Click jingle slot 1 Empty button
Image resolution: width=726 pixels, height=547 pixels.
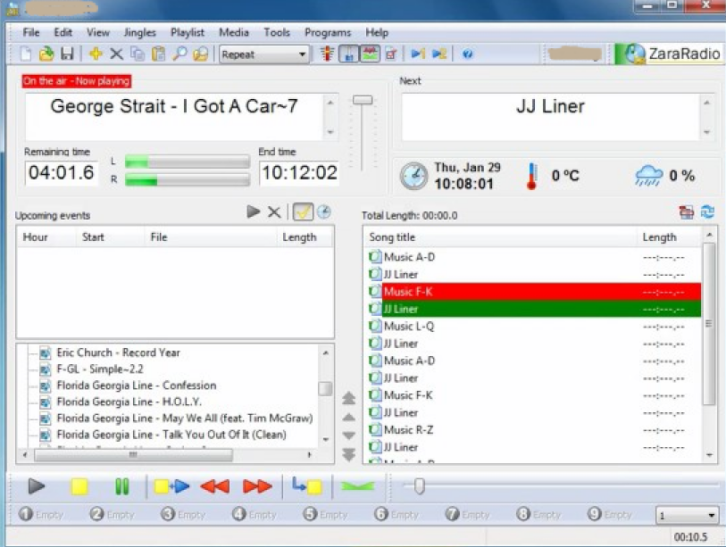click(x=41, y=514)
